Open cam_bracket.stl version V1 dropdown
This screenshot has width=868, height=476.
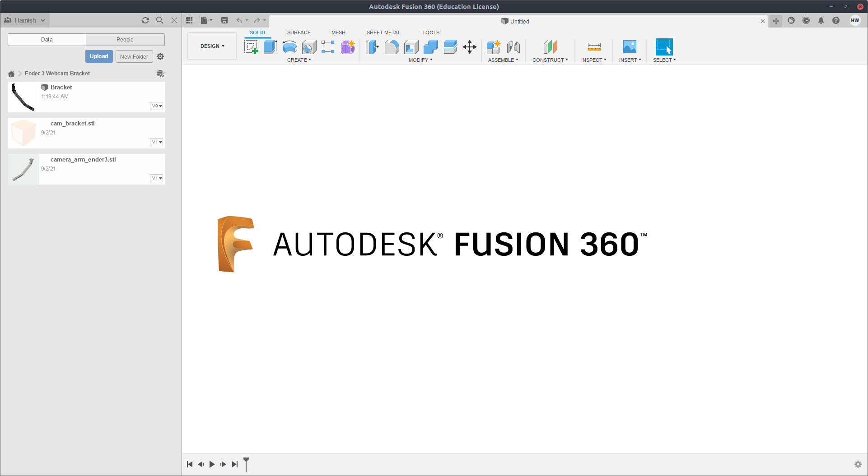156,142
